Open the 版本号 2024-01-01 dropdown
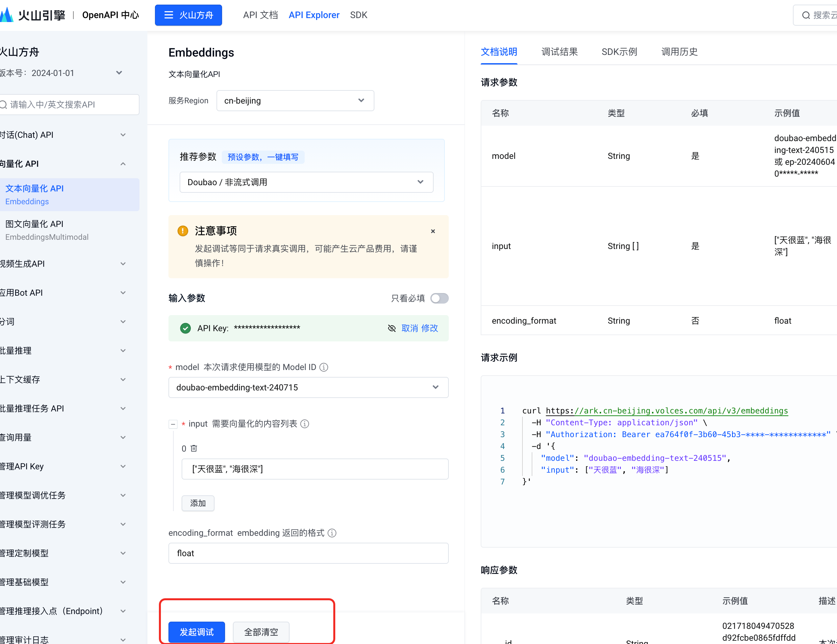 (x=119, y=73)
